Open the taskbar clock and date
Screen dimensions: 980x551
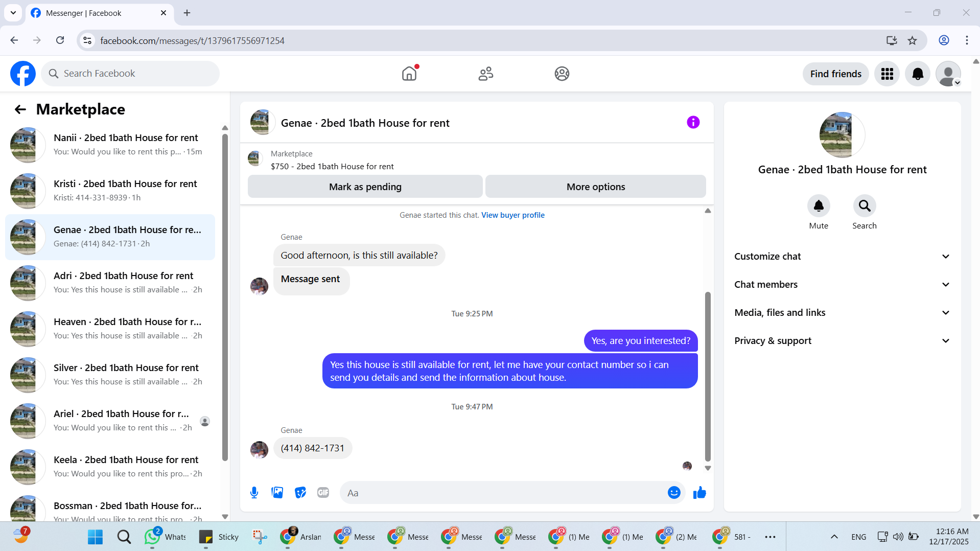pos(948,537)
